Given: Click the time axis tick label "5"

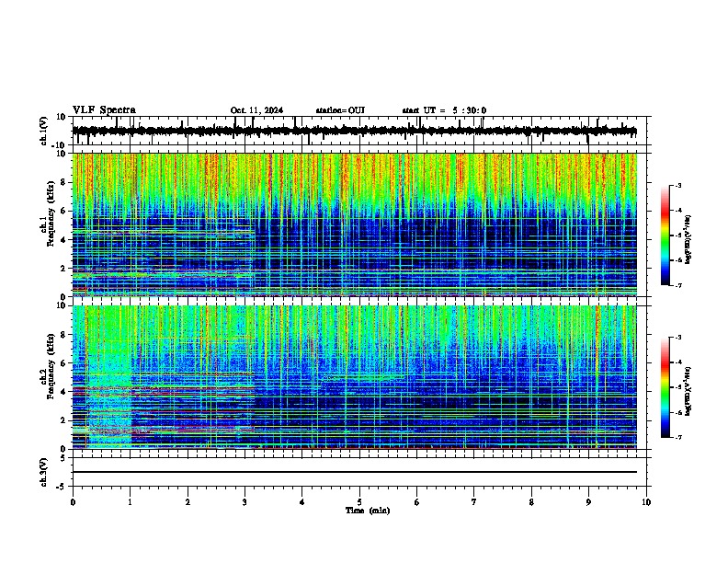Looking at the screenshot, I should (359, 502).
